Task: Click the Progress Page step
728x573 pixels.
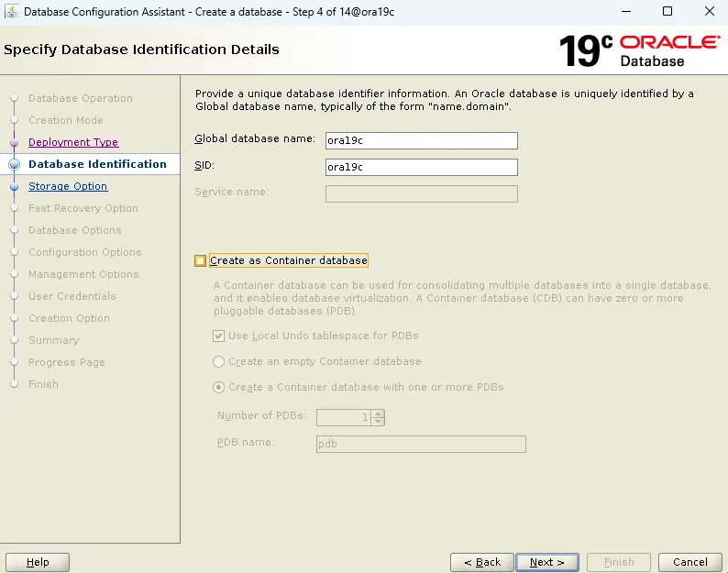Action: tap(66, 362)
